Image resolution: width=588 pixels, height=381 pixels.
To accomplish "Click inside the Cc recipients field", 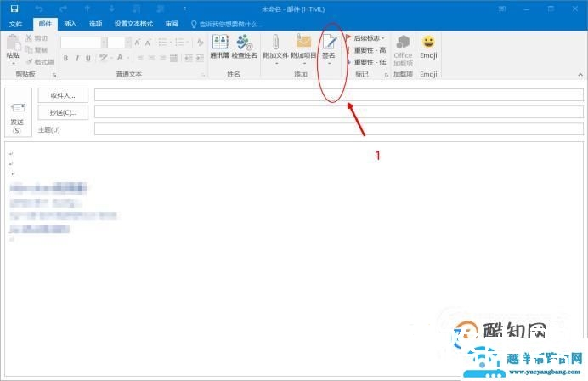I will (339, 112).
